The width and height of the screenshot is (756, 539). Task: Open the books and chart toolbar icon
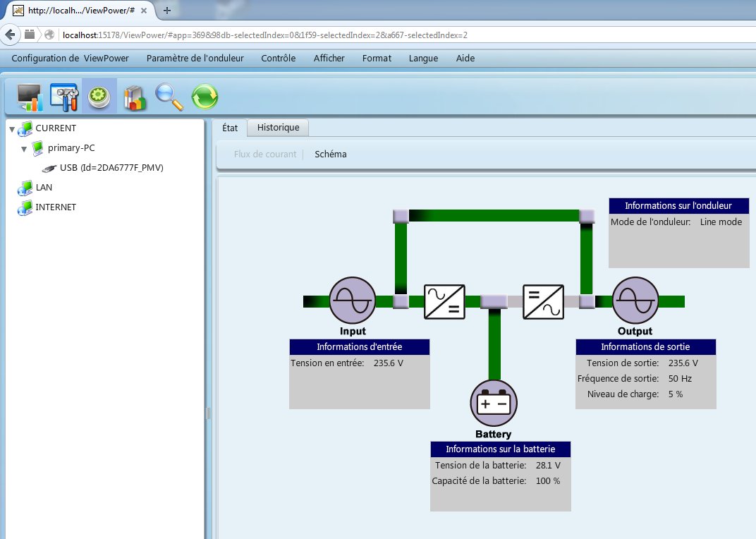click(x=134, y=97)
